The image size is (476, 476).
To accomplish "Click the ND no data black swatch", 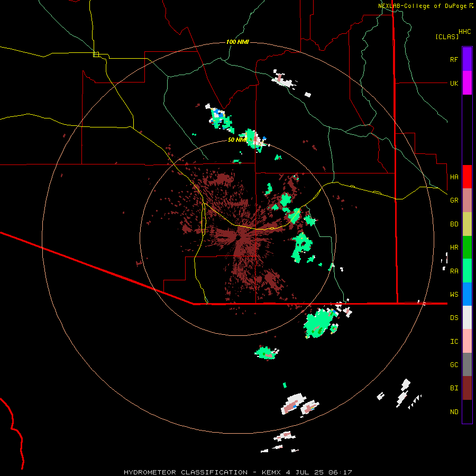I will coord(467,411).
